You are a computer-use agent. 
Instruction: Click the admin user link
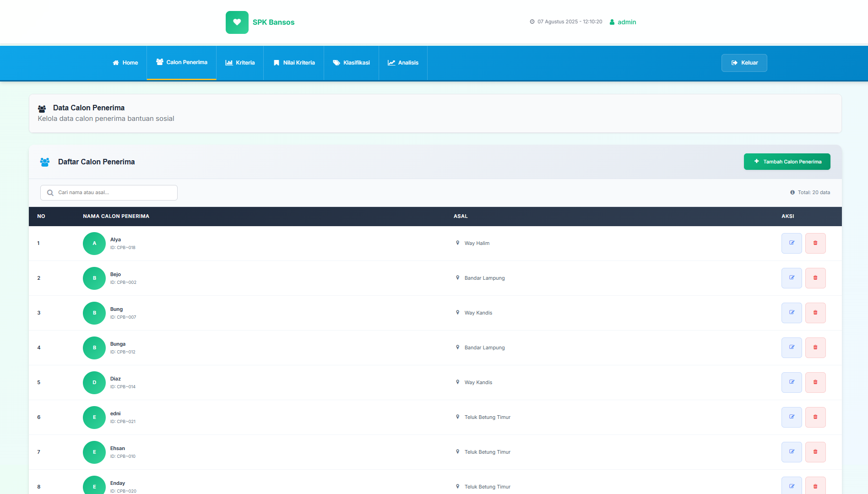tap(623, 22)
